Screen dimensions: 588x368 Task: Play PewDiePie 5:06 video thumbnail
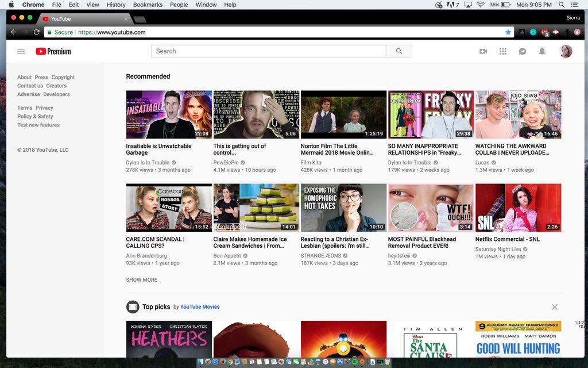pos(256,114)
